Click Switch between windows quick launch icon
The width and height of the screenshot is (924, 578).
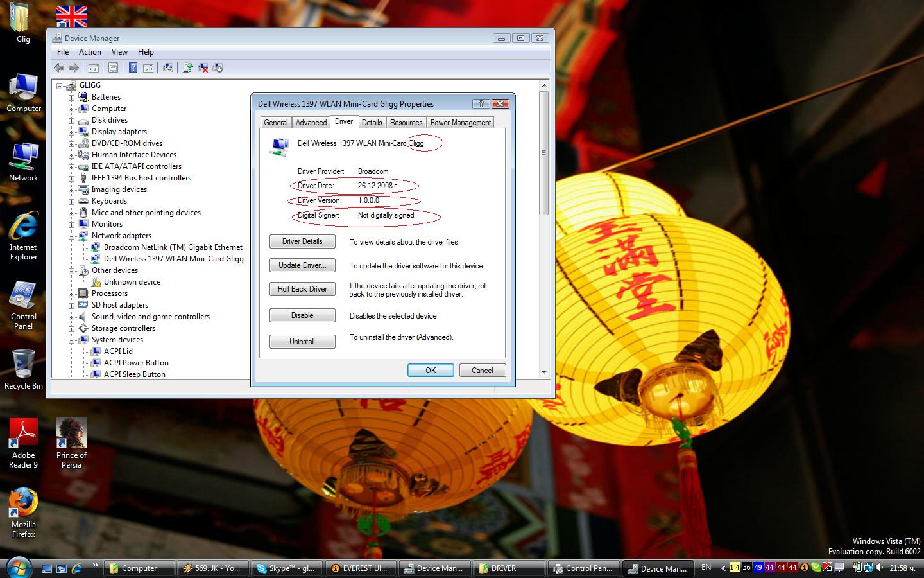(62, 568)
